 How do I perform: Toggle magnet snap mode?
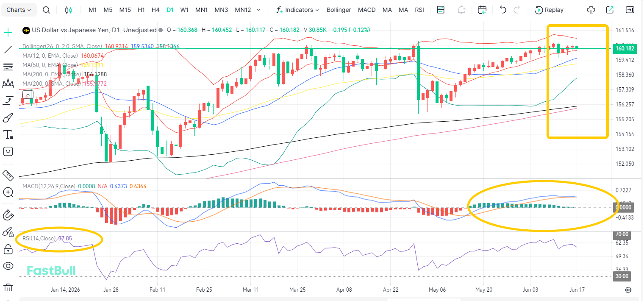click(x=8, y=215)
